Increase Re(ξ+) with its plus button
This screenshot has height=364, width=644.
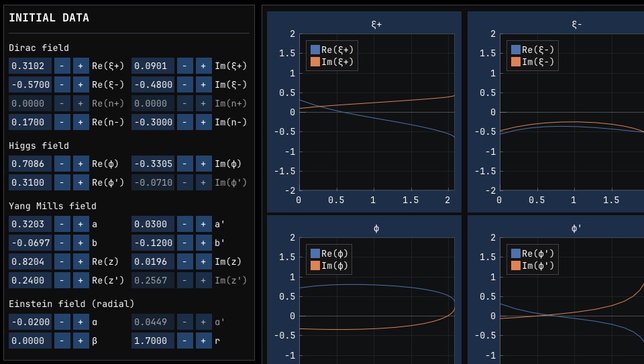click(x=81, y=66)
